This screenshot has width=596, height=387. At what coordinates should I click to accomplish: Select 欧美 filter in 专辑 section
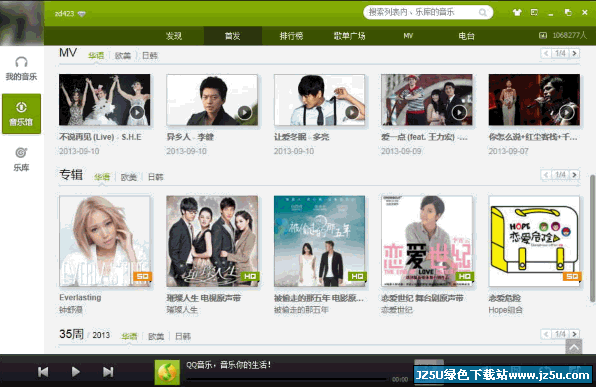click(x=128, y=177)
